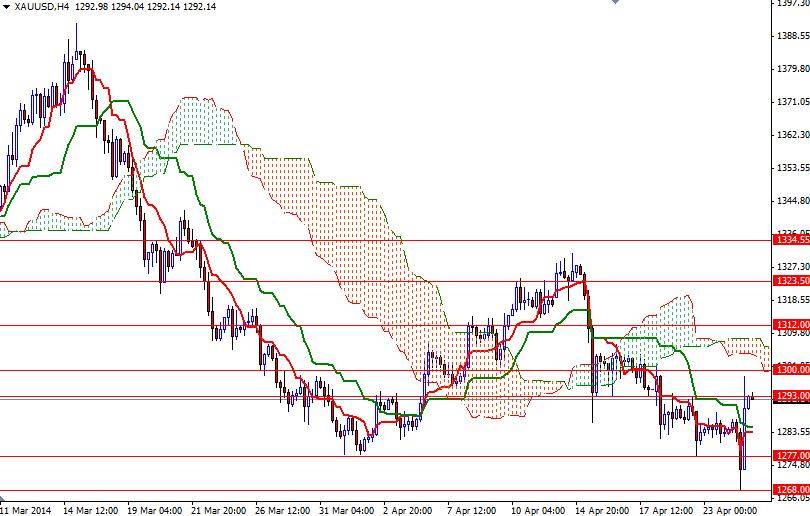Click the 14 Mar 12:00 time label

tap(90, 510)
